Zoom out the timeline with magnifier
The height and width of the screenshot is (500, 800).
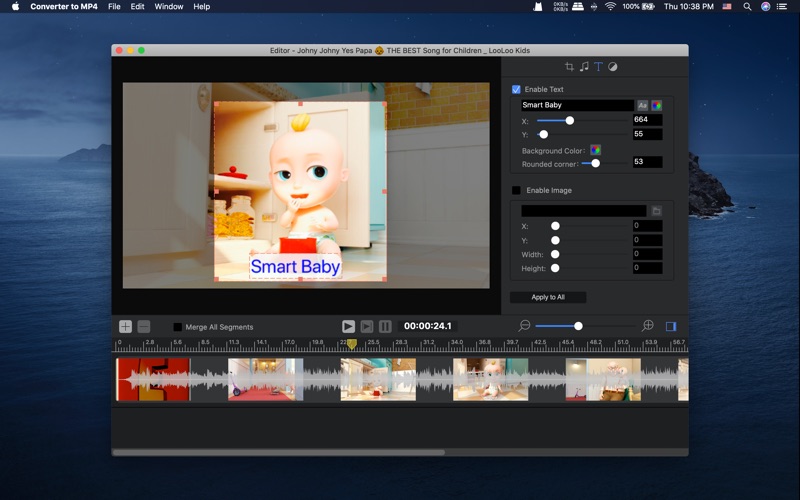pyautogui.click(x=524, y=326)
